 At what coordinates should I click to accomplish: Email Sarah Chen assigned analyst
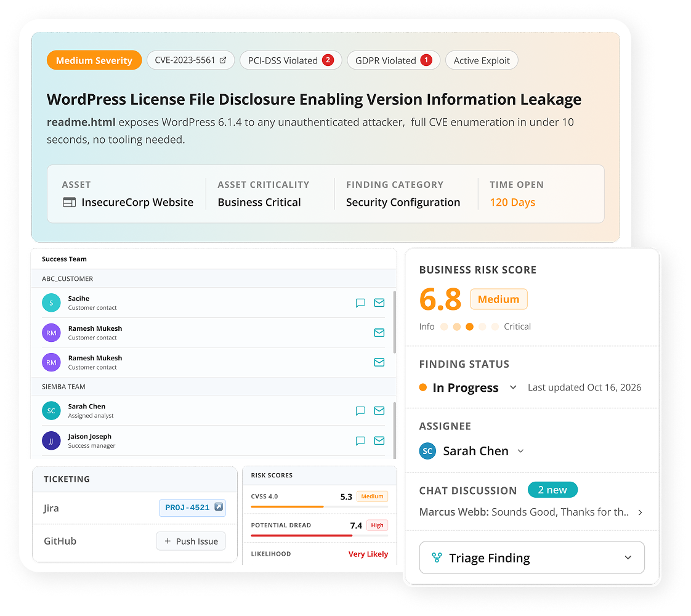tap(379, 411)
